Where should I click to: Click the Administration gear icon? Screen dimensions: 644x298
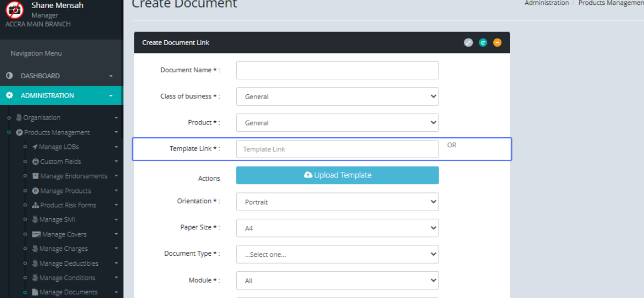[x=9, y=95]
